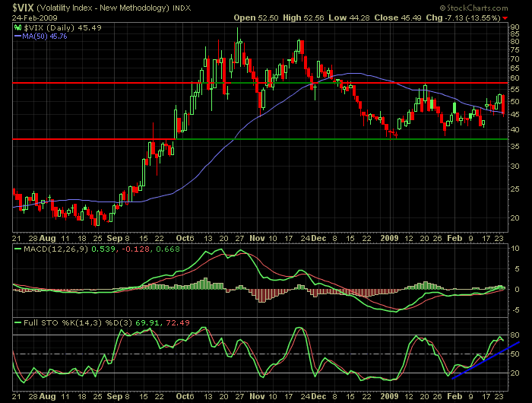This screenshot has height=403, width=532.
Task: Click 0 on the MACD axis
Action: click(517, 290)
